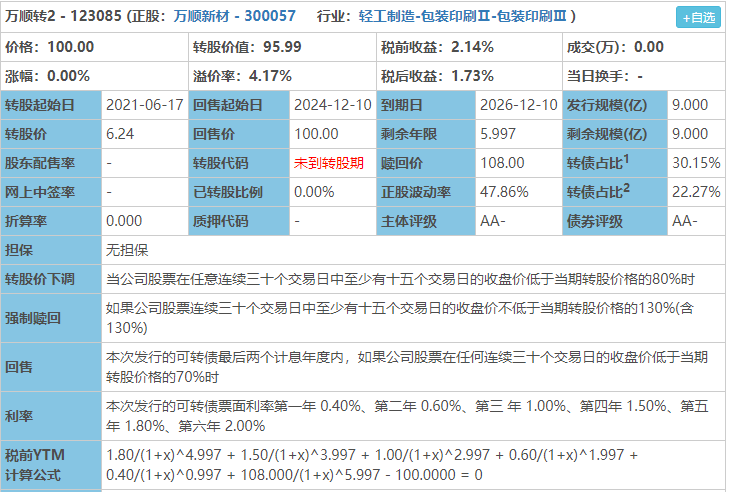
Task: Click the 赎回价 header cell
Action: (426, 163)
